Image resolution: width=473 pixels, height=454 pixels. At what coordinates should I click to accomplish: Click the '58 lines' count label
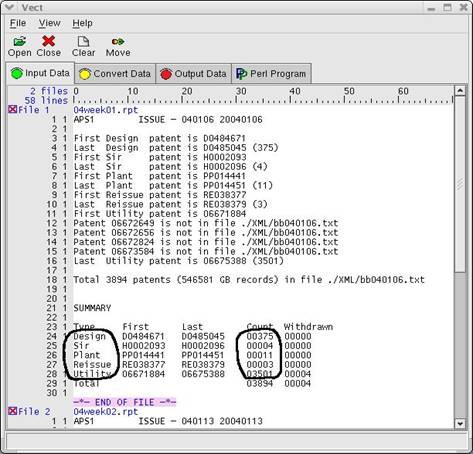point(46,100)
